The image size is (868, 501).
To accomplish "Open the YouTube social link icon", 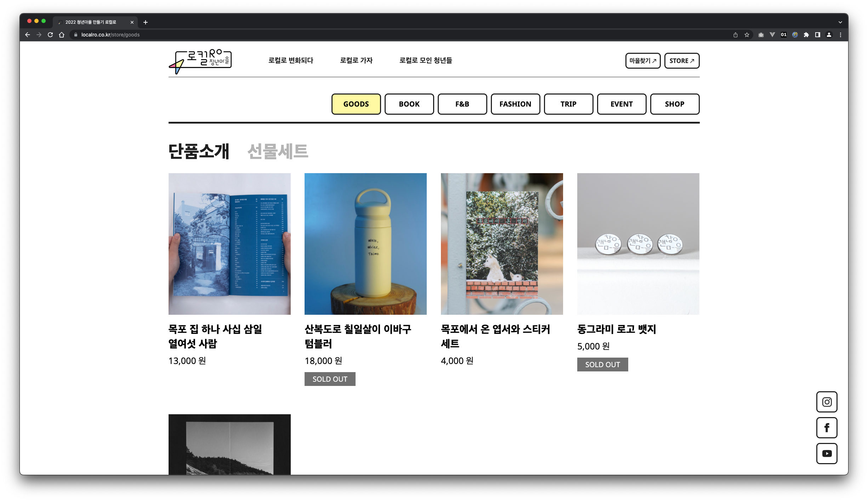I will coord(827,454).
